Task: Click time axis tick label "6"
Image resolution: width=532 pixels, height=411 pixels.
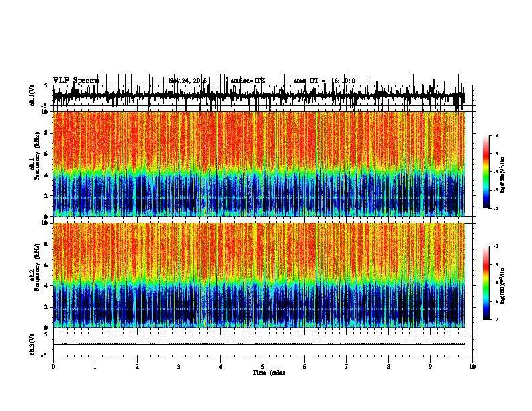Action: [305, 367]
